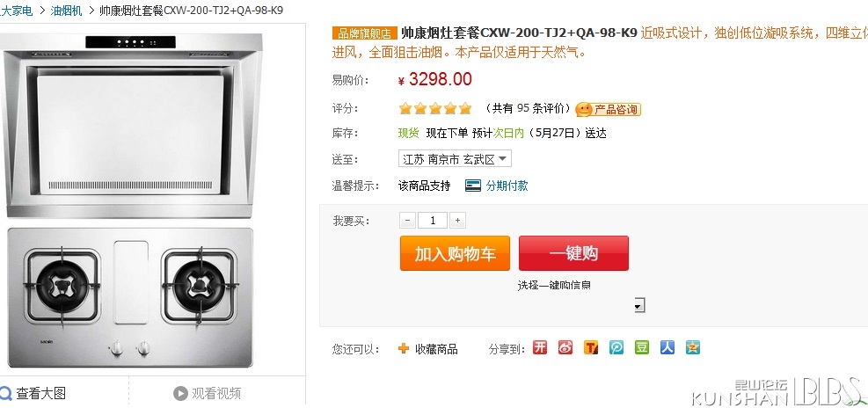Decrease quantity with the minus button
The width and height of the screenshot is (868, 415).
pyautogui.click(x=407, y=221)
